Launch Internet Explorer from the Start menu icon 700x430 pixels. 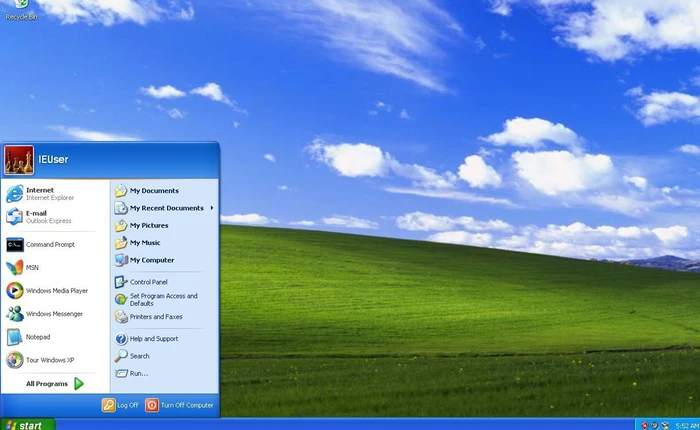click(x=14, y=194)
